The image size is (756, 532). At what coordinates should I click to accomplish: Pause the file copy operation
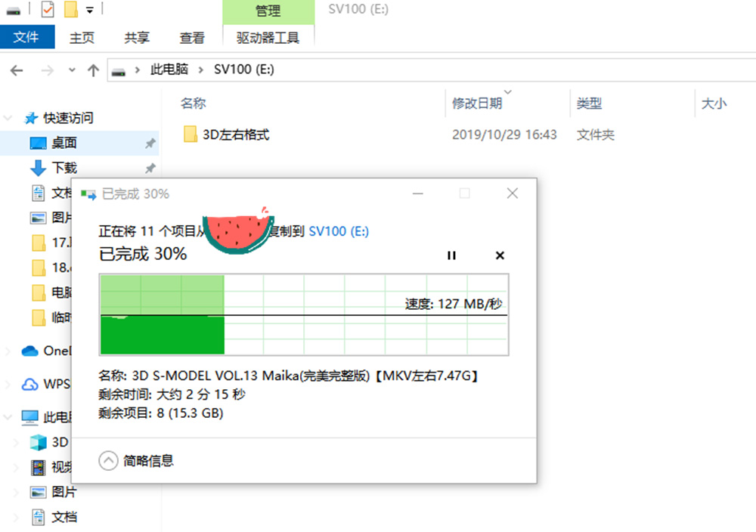[451, 255]
